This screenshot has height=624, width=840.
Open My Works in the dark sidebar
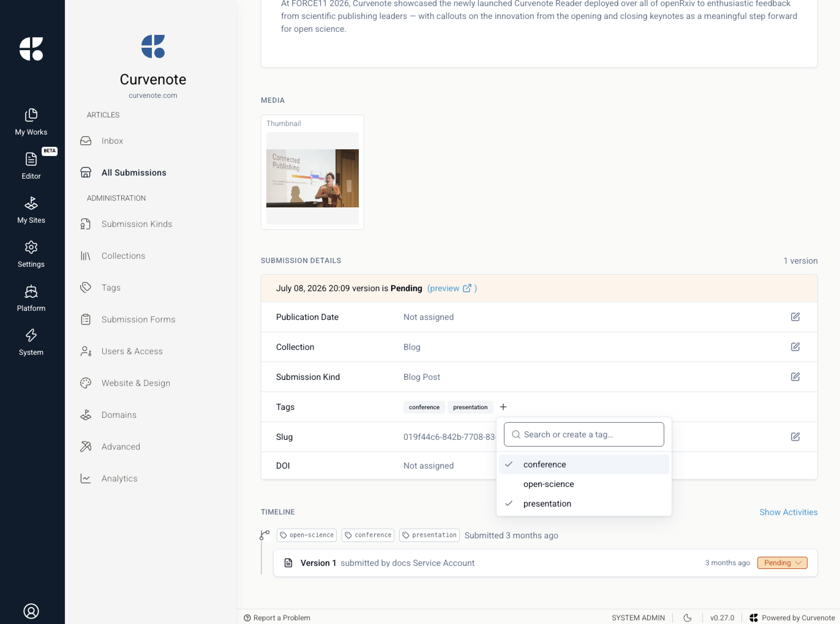pyautogui.click(x=31, y=122)
